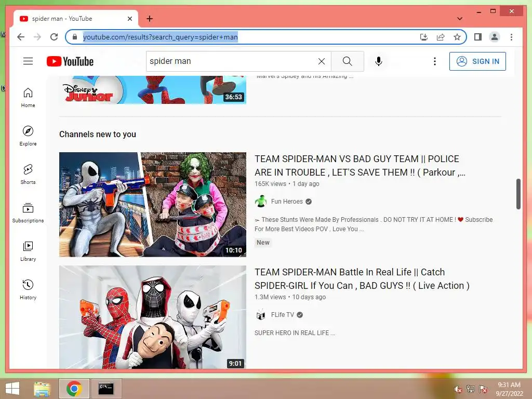
Task: Click the SIGN IN button
Action: tap(477, 61)
